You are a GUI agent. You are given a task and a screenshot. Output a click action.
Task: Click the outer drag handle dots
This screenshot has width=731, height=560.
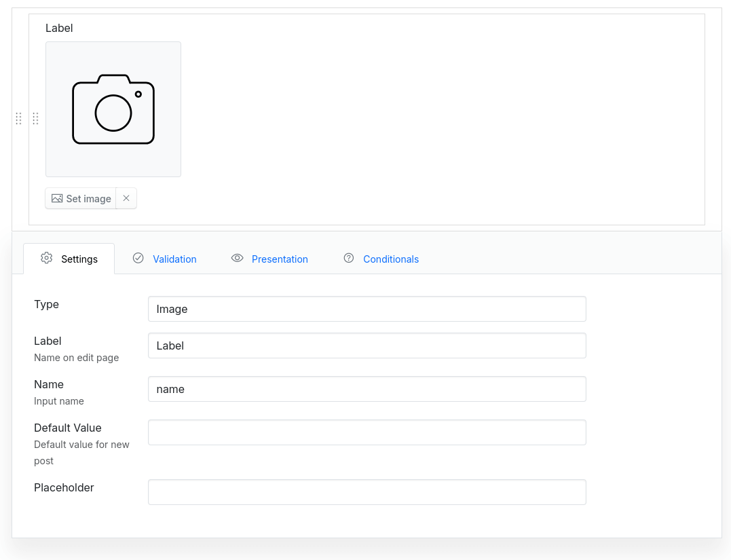tap(18, 118)
